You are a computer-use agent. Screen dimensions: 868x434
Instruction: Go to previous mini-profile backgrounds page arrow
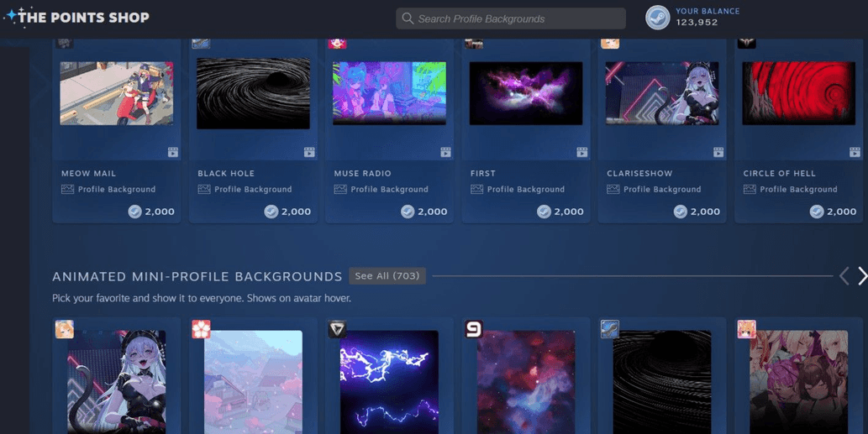click(x=844, y=275)
